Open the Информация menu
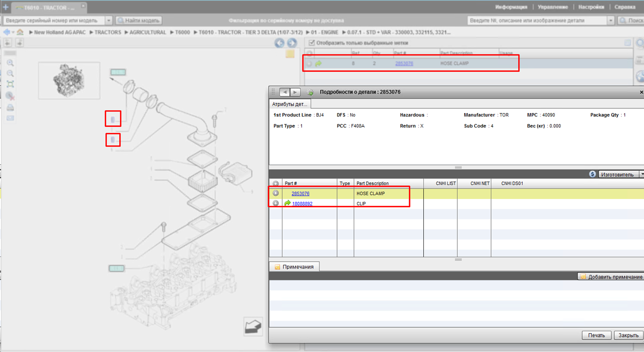This screenshot has width=644, height=352. pyautogui.click(x=511, y=7)
